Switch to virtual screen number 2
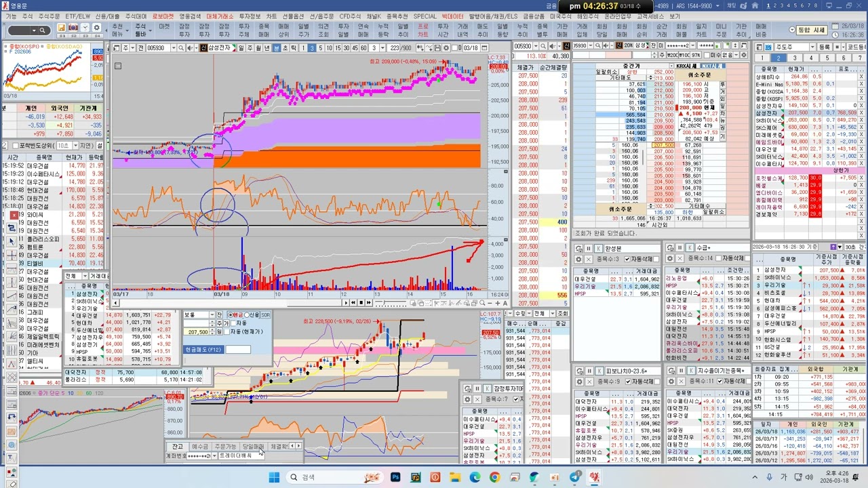This screenshot has width=868, height=488. click(775, 5)
